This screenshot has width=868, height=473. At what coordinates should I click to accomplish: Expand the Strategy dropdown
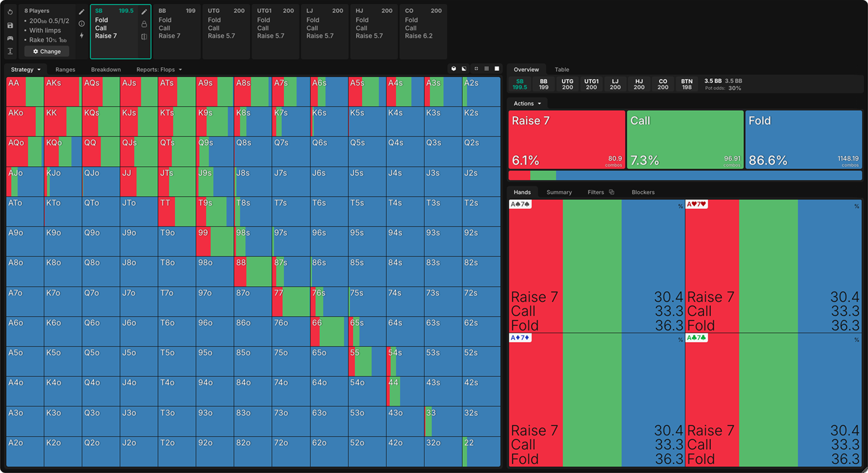[x=25, y=70]
